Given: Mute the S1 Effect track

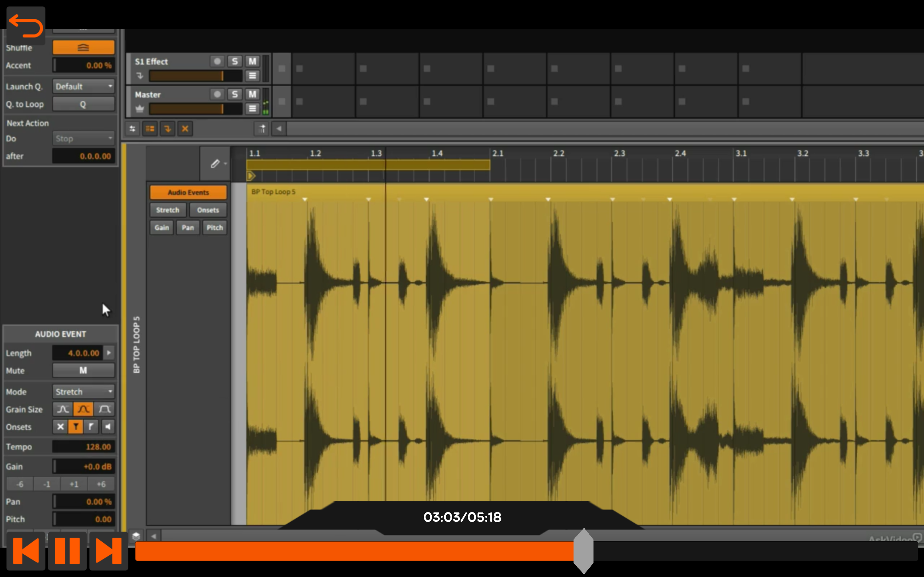Looking at the screenshot, I should tap(251, 61).
